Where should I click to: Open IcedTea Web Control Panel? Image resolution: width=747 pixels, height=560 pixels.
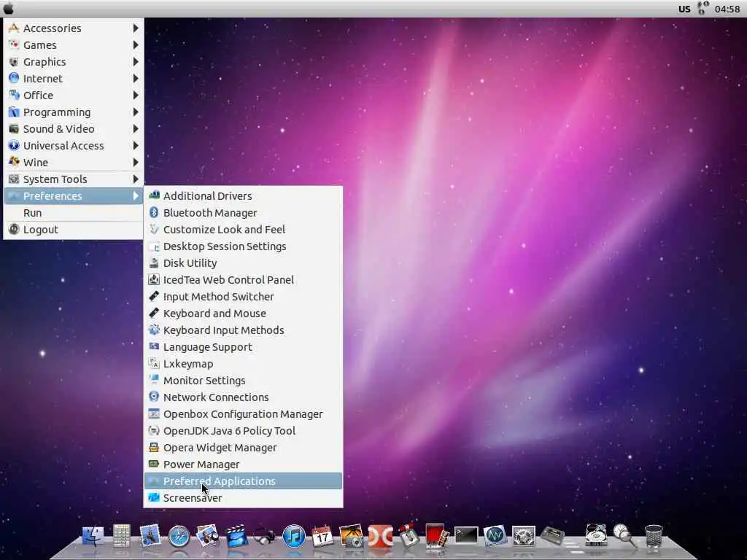tap(243, 279)
